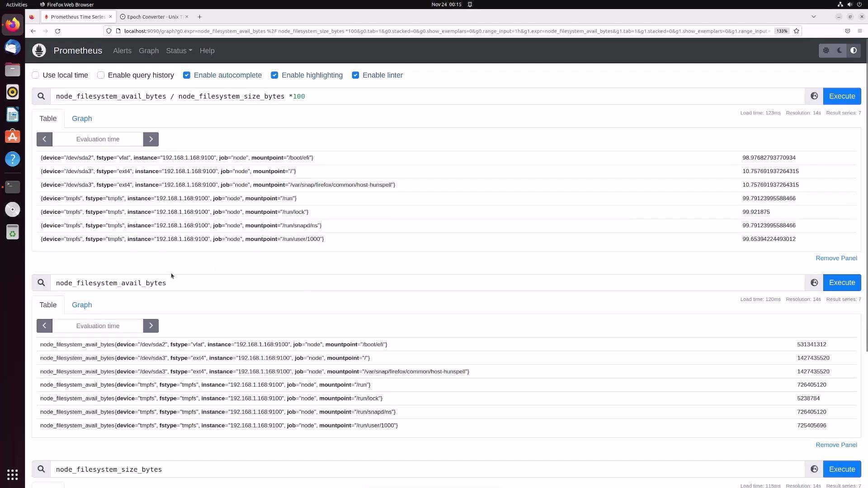This screenshot has width=868, height=488.
Task: Select Table tab in second panel
Action: tap(48, 305)
